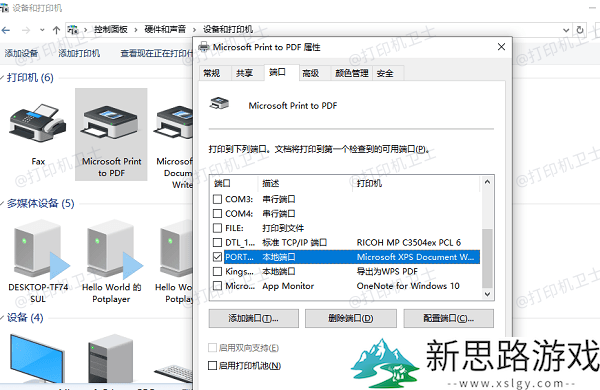This screenshot has width=600, height=390.
Task: Open the recent locations dropdown arrow
Action: (x=42, y=30)
